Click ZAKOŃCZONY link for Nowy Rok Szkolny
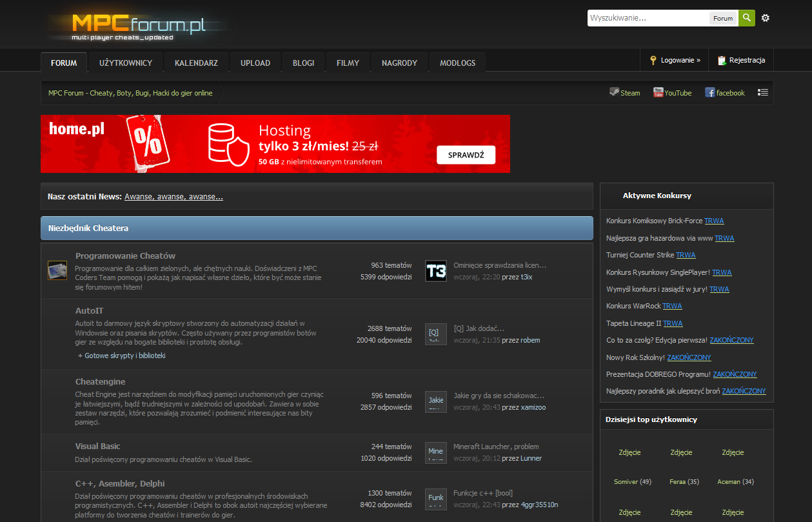This screenshot has width=812, height=522. (689, 357)
